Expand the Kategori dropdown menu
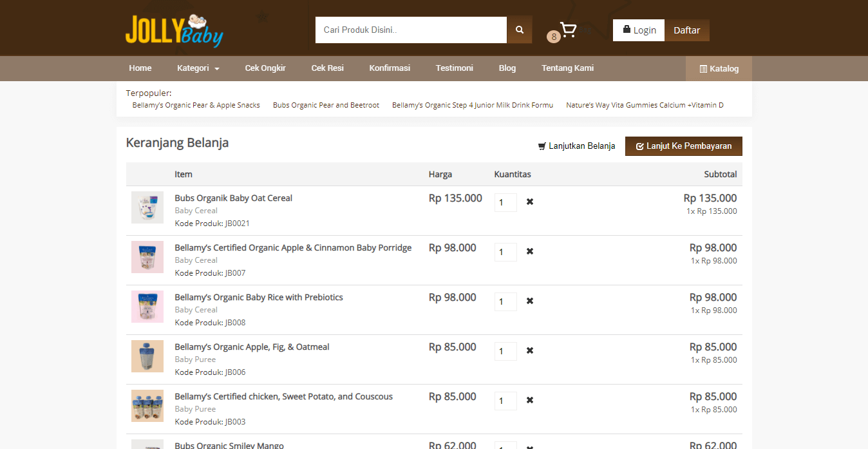The height and width of the screenshot is (449, 868). point(198,68)
